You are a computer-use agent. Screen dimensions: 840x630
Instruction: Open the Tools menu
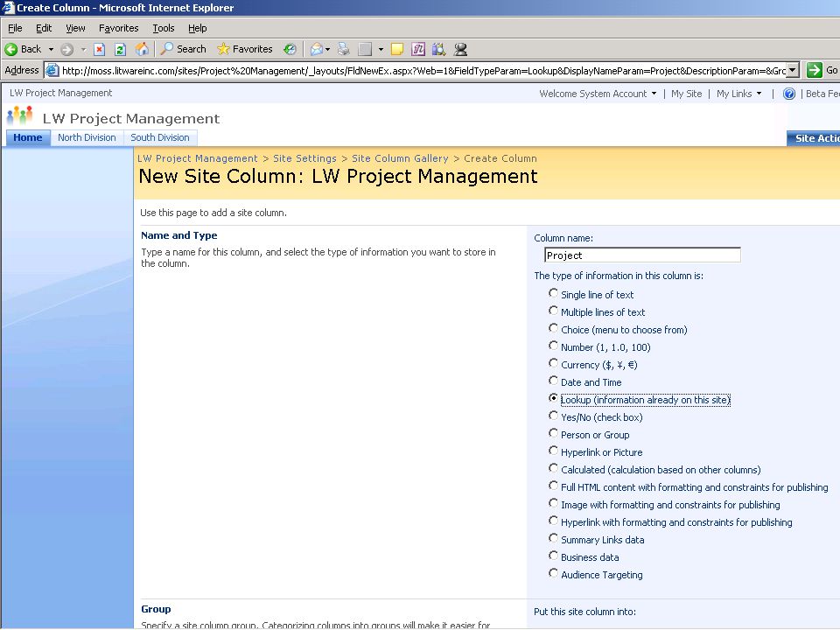tap(164, 28)
